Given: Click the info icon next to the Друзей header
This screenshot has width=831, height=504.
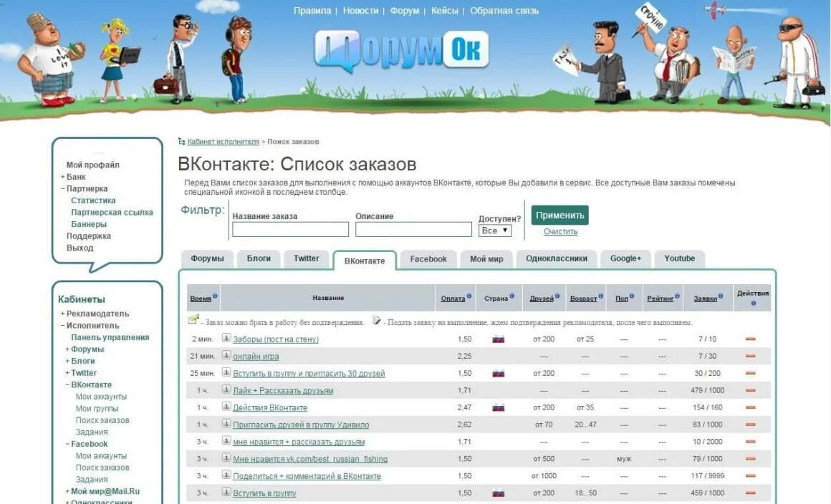Looking at the screenshot, I should [x=557, y=296].
